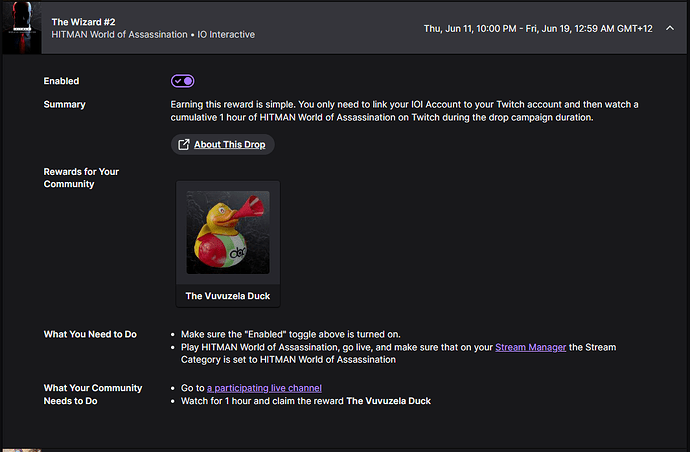Click The Wizard #2 campaign title
This screenshot has height=452, width=690.
83,22
